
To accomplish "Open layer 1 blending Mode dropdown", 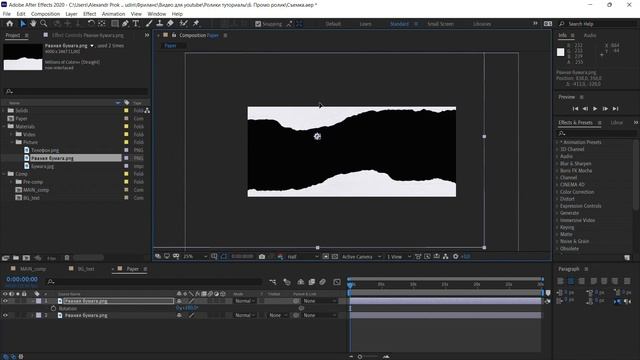I will pos(245,301).
